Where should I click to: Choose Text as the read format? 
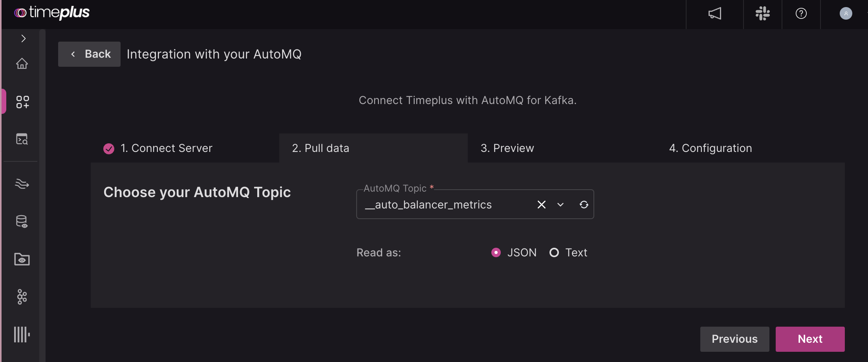click(x=554, y=252)
